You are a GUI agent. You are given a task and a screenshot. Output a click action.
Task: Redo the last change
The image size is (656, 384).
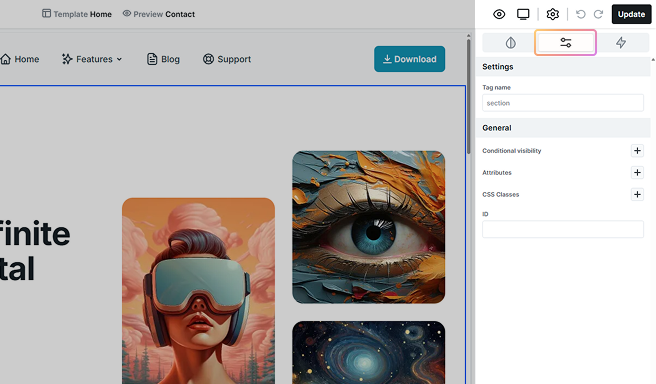(598, 14)
